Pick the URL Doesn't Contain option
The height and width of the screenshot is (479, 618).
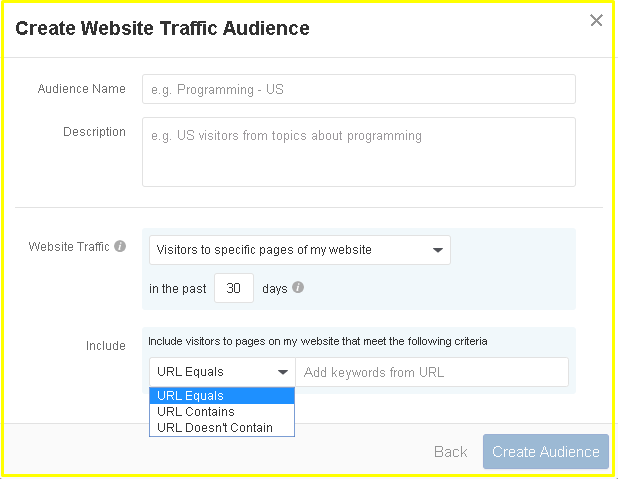pos(222,428)
